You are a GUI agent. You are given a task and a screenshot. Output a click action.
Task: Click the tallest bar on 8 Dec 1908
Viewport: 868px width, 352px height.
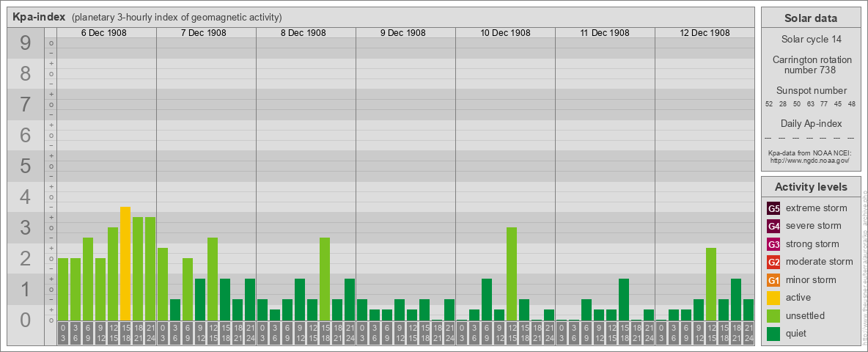point(324,279)
